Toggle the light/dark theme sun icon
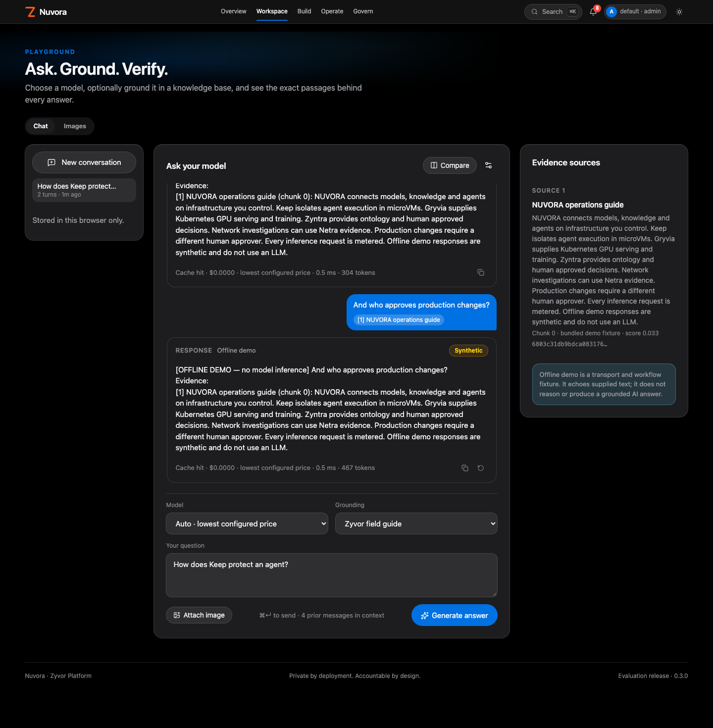 tap(679, 12)
